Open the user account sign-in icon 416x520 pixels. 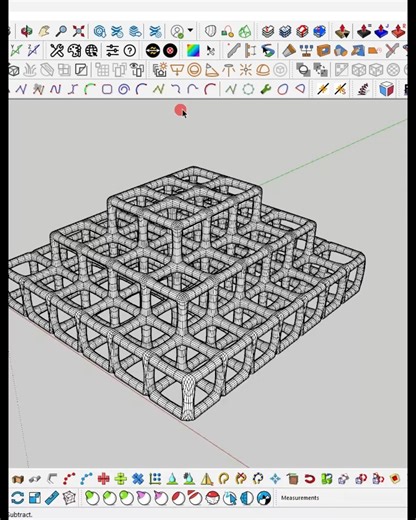click(x=177, y=31)
